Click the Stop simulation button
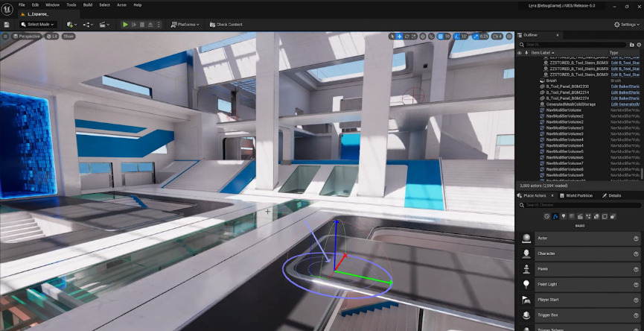Screen dimensions: 644x331 pos(142,25)
